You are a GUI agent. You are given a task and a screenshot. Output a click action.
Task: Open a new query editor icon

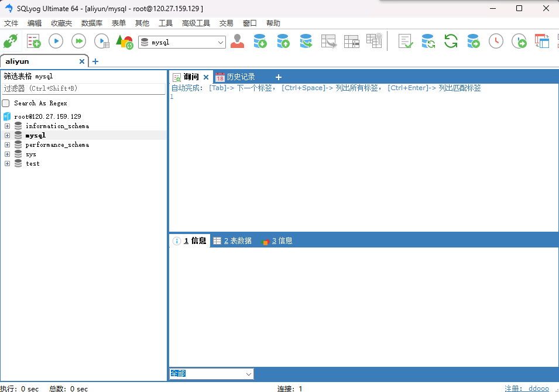click(34, 42)
